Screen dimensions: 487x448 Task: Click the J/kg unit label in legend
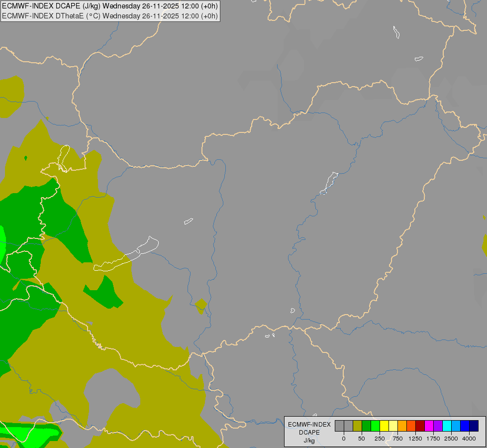tap(309, 441)
